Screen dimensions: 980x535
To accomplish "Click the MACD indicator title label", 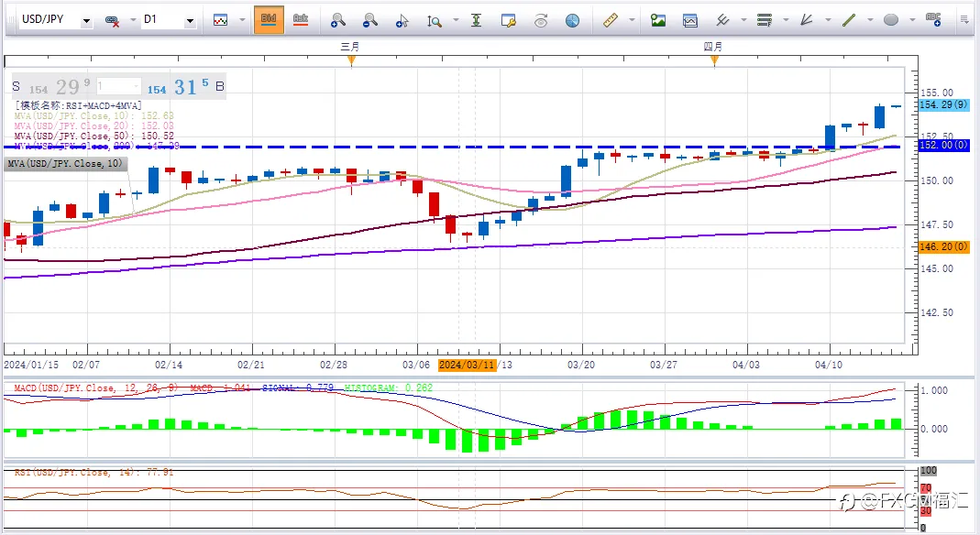I will (95, 388).
